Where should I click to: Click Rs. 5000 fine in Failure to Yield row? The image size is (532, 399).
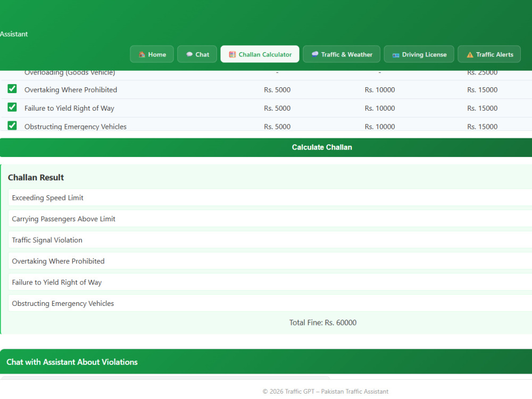[x=277, y=108]
